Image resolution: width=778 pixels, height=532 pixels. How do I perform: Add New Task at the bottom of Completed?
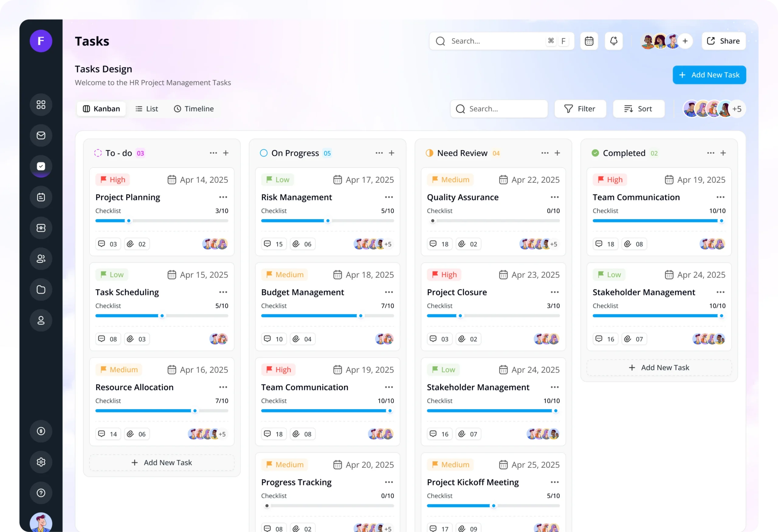click(659, 368)
